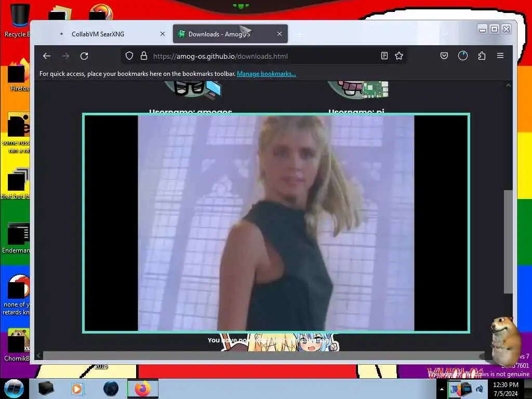Viewport: 532px width, 399px height.
Task: Click the Firefox taskbar button
Action: tap(143, 389)
